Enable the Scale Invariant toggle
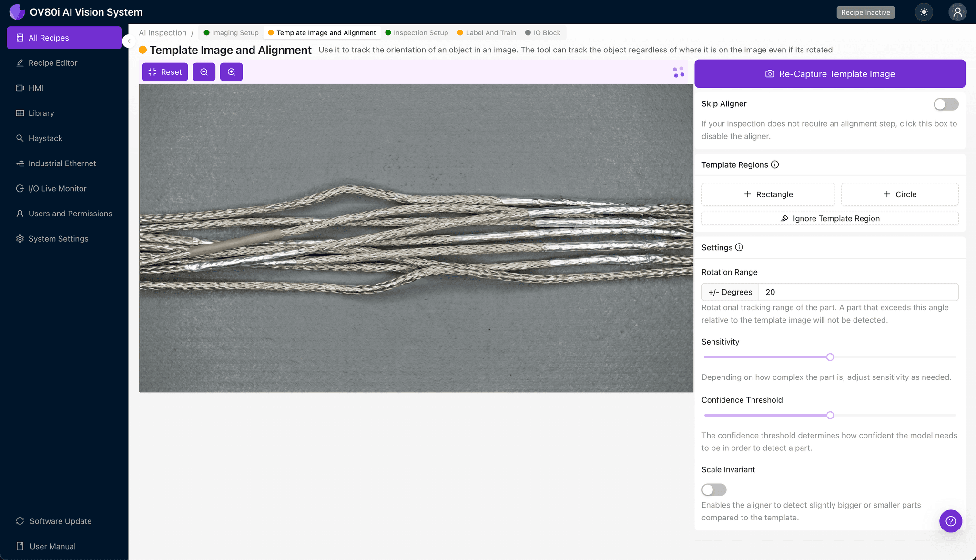 [x=713, y=489]
